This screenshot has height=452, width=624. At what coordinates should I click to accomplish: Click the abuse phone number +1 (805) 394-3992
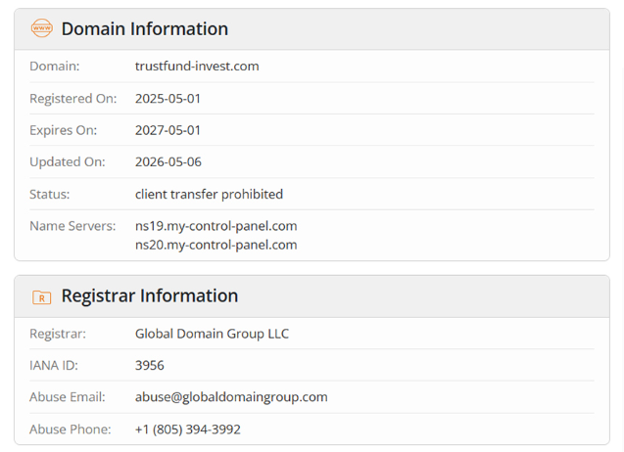click(188, 429)
